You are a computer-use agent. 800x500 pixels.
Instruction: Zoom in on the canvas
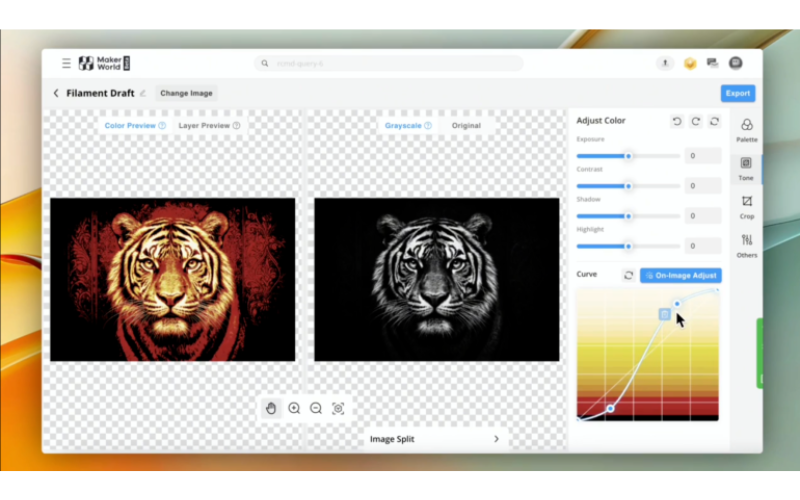pos(294,408)
